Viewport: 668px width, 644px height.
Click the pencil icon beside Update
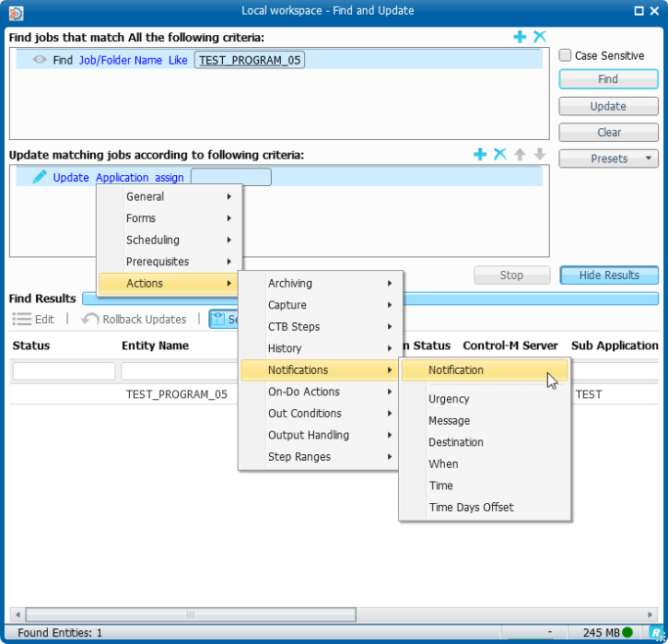(40, 177)
